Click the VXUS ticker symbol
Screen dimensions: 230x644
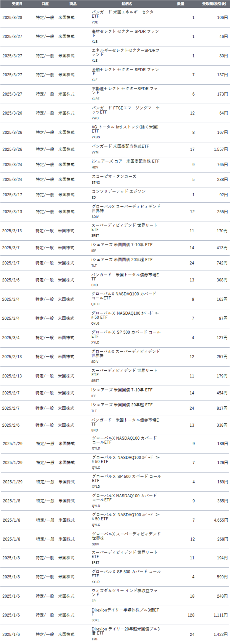click(x=96, y=137)
